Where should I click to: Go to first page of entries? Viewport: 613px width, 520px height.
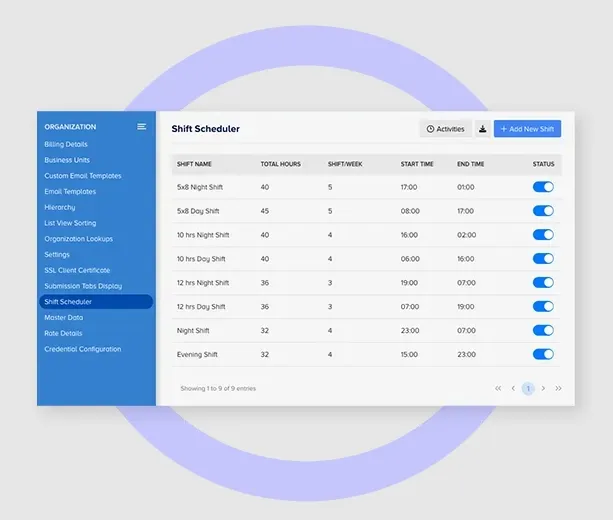(498, 388)
